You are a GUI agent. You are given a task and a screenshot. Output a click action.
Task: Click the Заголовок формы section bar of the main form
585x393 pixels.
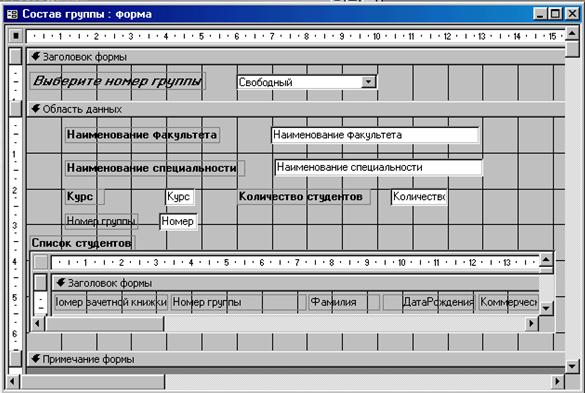coord(295,57)
